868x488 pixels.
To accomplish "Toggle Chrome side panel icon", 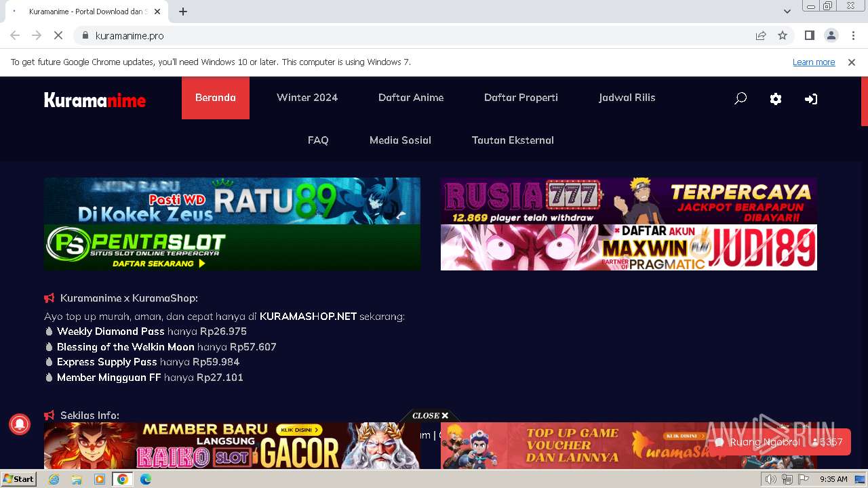I will pyautogui.click(x=809, y=35).
